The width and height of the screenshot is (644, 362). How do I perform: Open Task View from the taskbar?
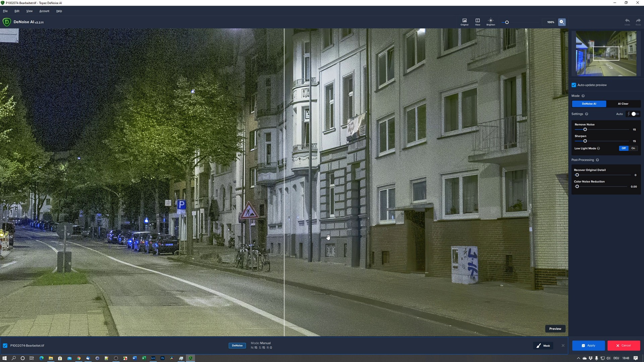click(32, 358)
